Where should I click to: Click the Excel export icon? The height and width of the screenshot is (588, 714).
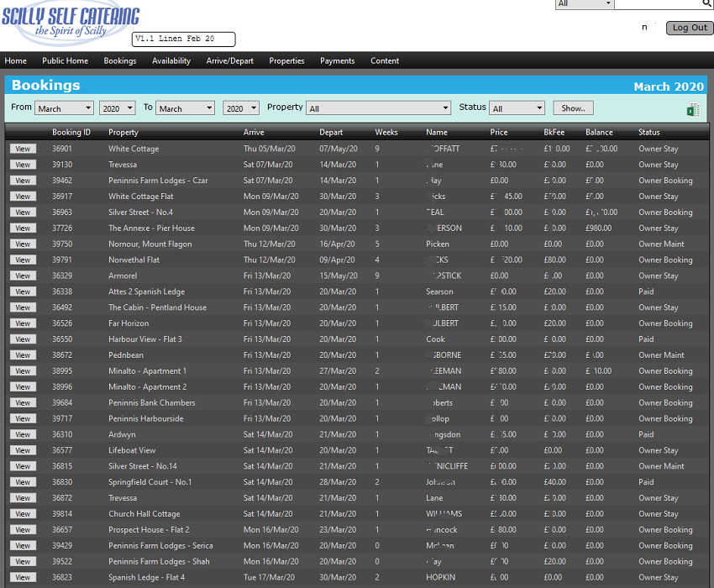(694, 110)
